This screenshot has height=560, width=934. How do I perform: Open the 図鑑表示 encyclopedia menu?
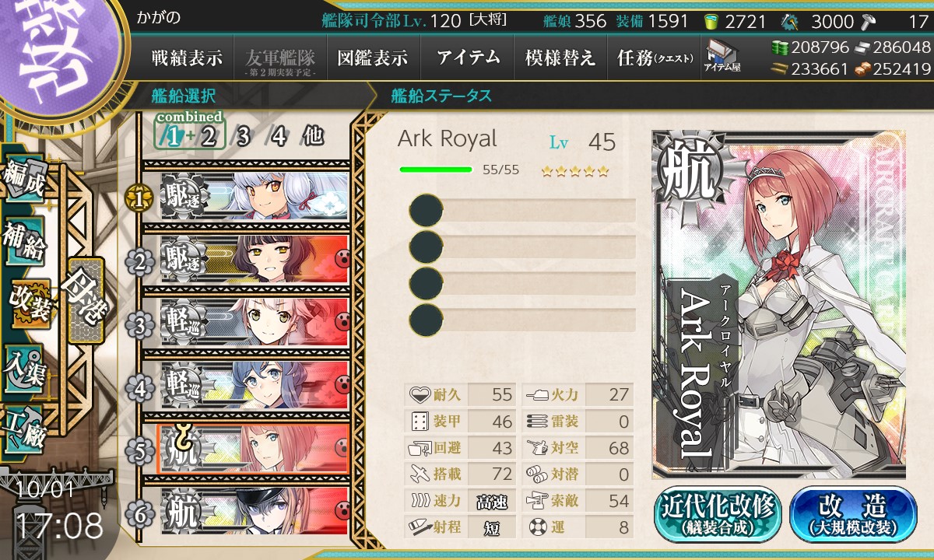click(373, 58)
